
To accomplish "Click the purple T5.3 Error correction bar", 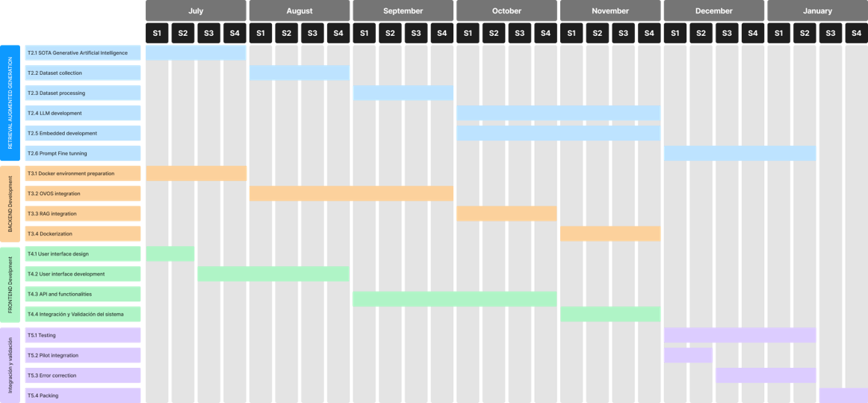I will 766,375.
